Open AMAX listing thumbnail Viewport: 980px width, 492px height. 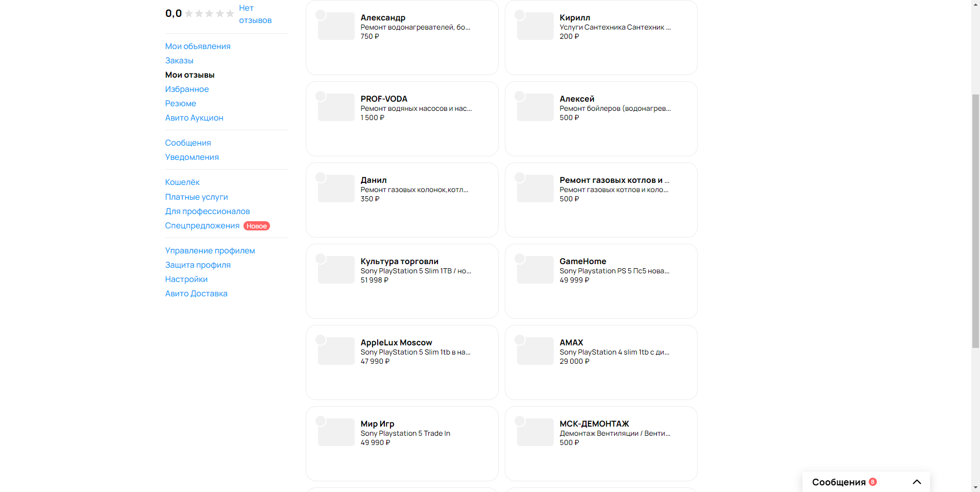[x=535, y=351]
